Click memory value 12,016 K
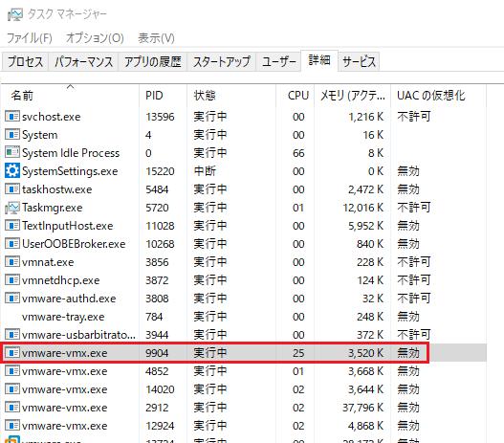This screenshot has width=504, height=443. pyautogui.click(x=362, y=208)
